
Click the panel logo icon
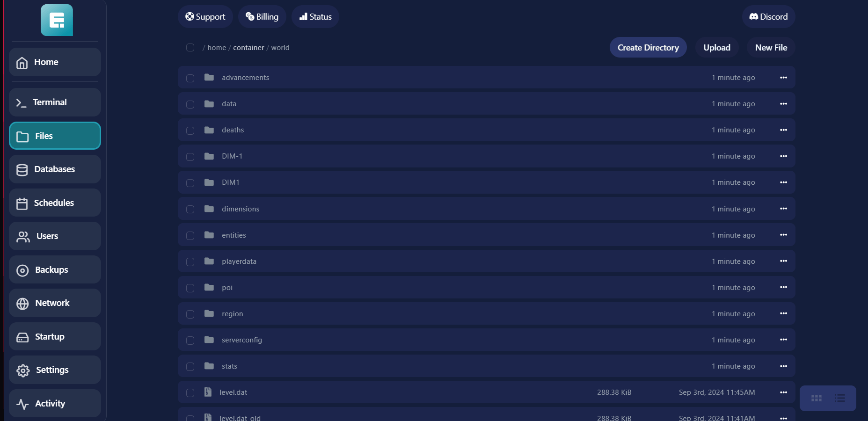coord(57,20)
